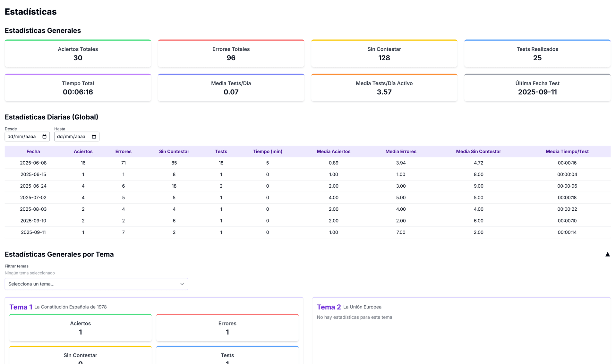This screenshot has width=616, height=364.
Task: Click the Tema 2 heading
Action: pos(329,307)
